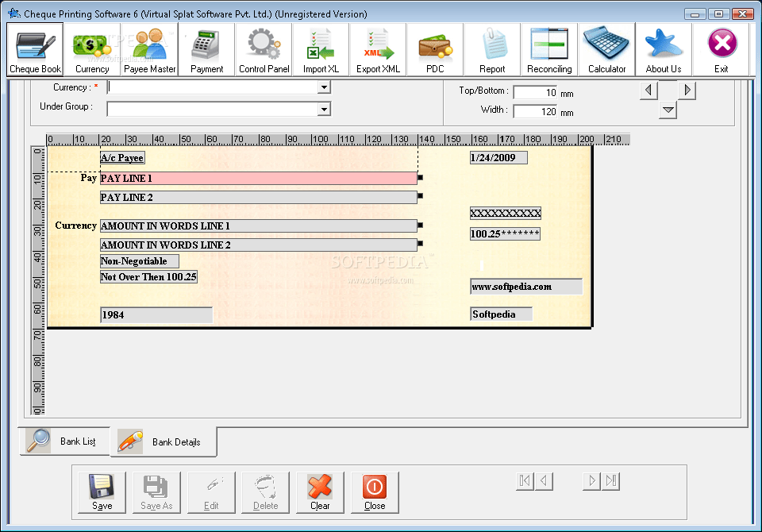Open the Reconciling tool

(549, 48)
